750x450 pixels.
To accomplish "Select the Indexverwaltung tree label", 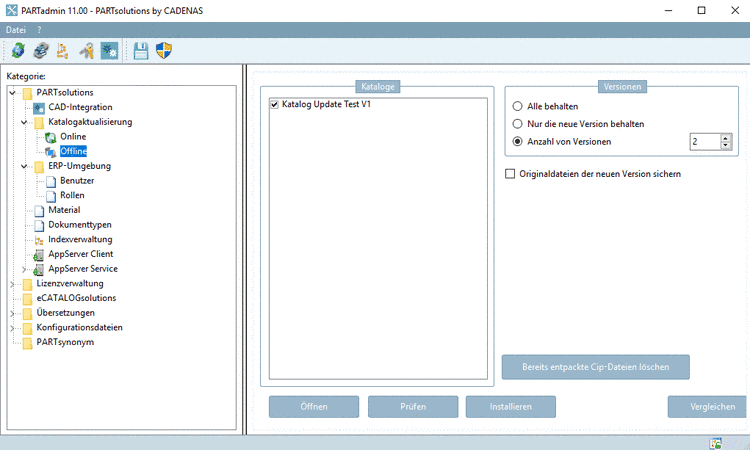I will point(80,239).
